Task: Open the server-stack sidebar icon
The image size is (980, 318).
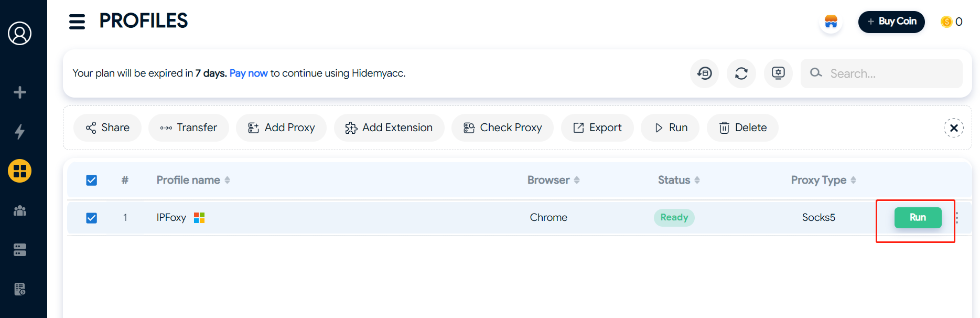Action: point(20,250)
